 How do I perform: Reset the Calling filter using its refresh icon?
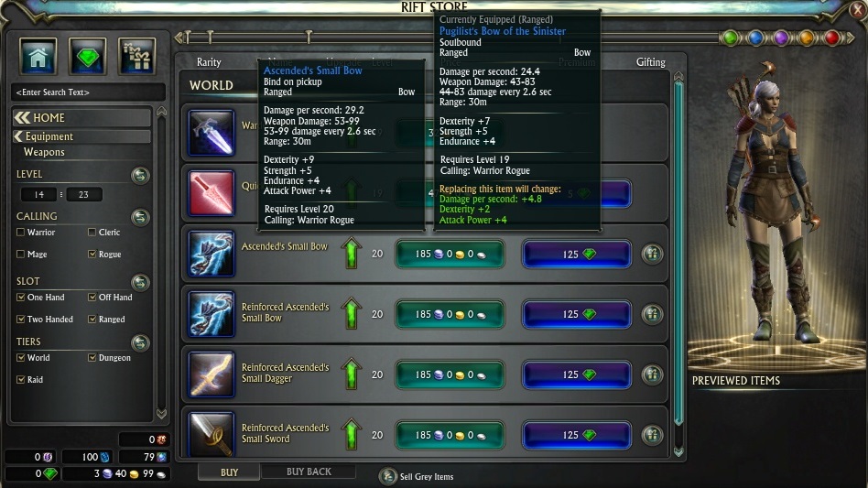click(x=140, y=217)
